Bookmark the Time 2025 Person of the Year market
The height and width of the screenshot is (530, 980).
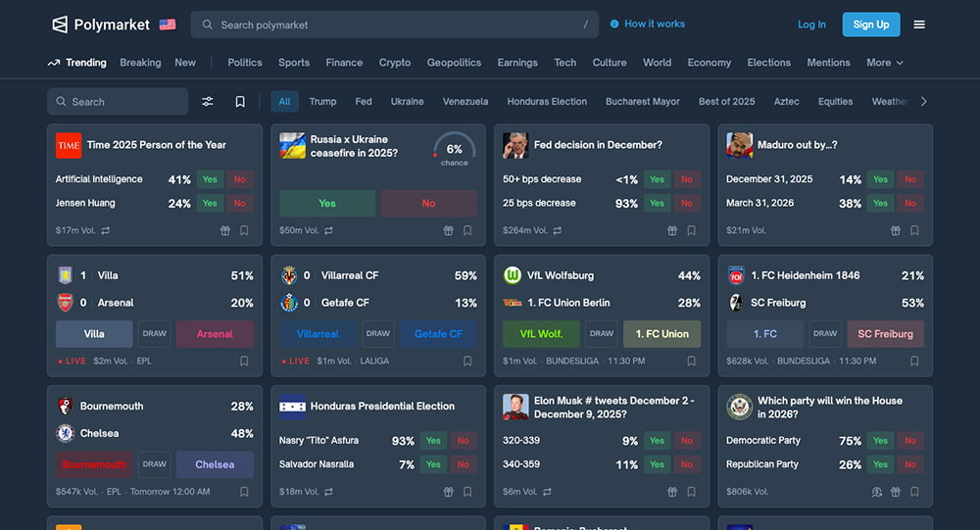click(244, 230)
